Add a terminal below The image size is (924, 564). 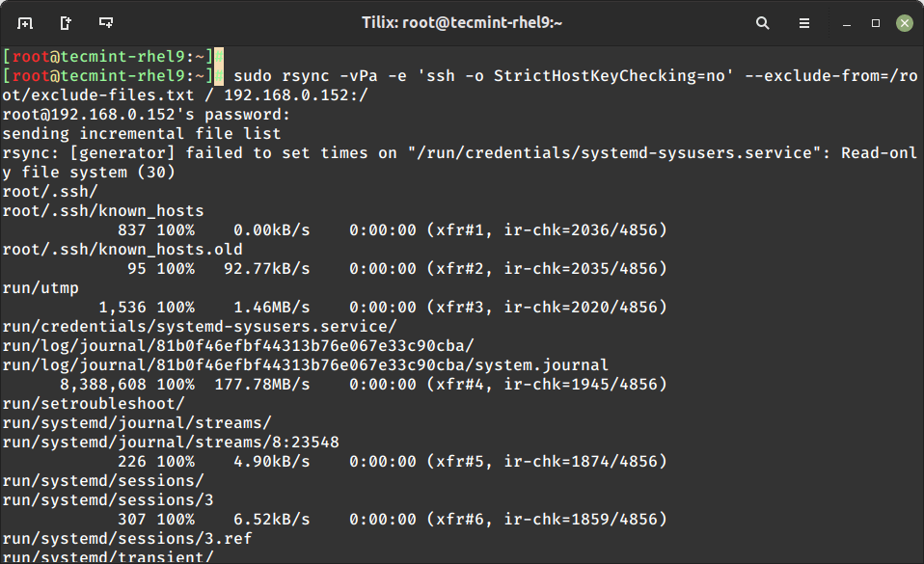point(106,22)
